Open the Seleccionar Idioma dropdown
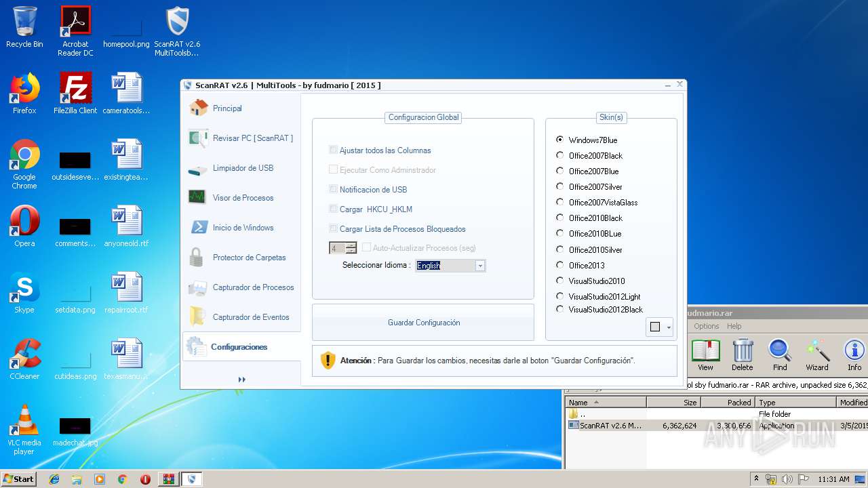Screen dimensions: 868x488 (480, 266)
